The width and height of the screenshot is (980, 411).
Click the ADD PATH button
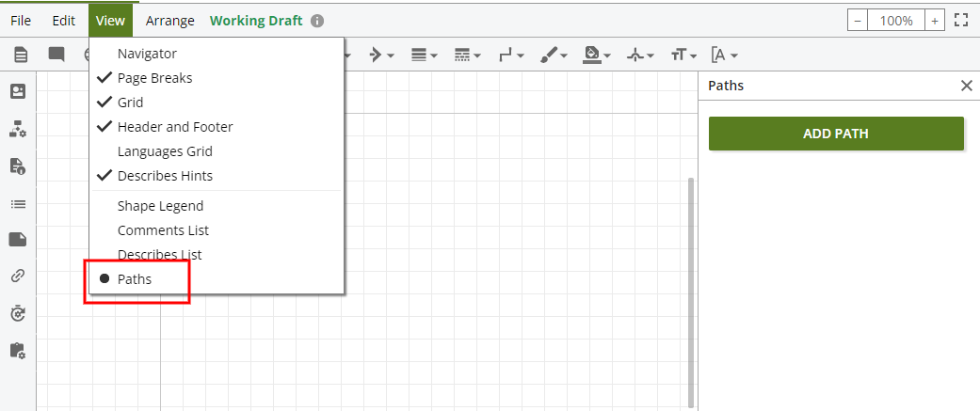[x=835, y=134]
